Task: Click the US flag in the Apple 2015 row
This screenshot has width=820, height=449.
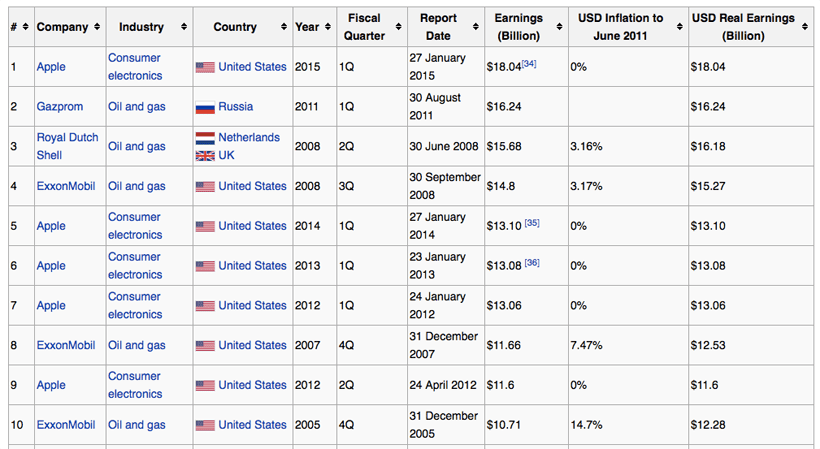Action: point(205,67)
